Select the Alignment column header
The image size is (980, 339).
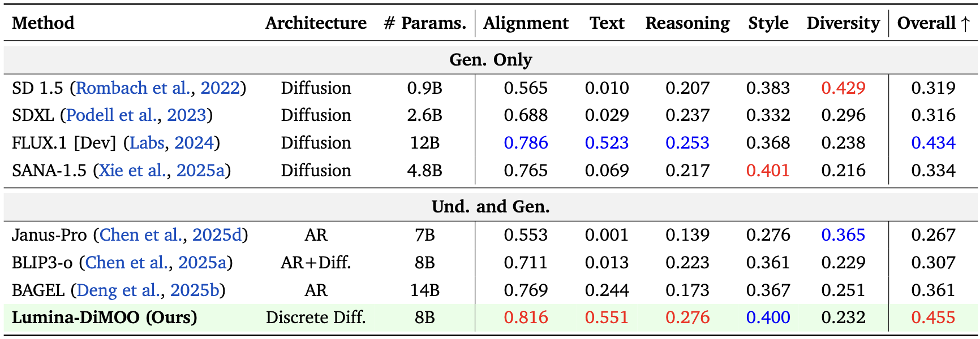(526, 23)
